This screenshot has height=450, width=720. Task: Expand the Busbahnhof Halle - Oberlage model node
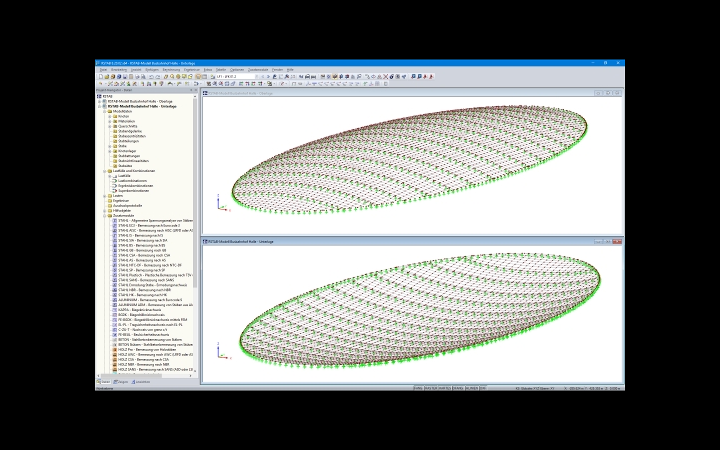(100, 101)
